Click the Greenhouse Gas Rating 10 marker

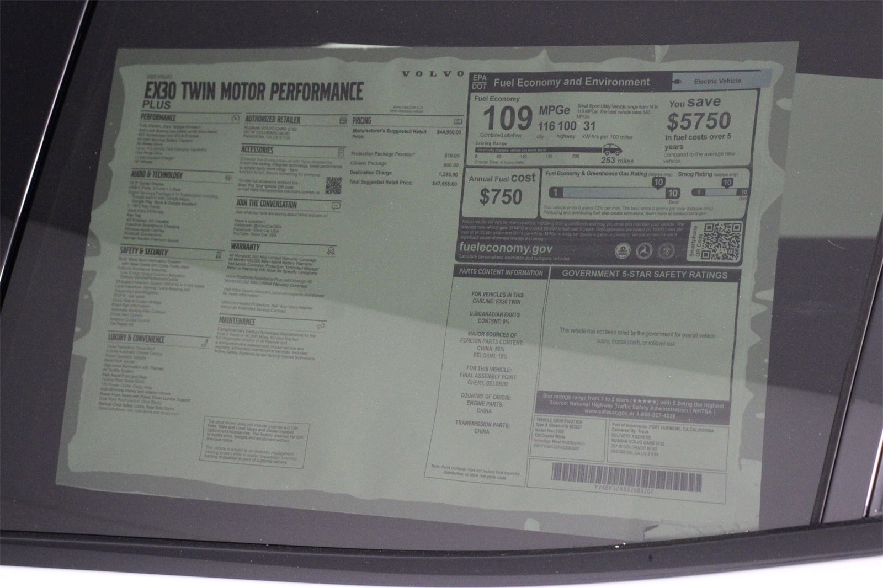658,183
